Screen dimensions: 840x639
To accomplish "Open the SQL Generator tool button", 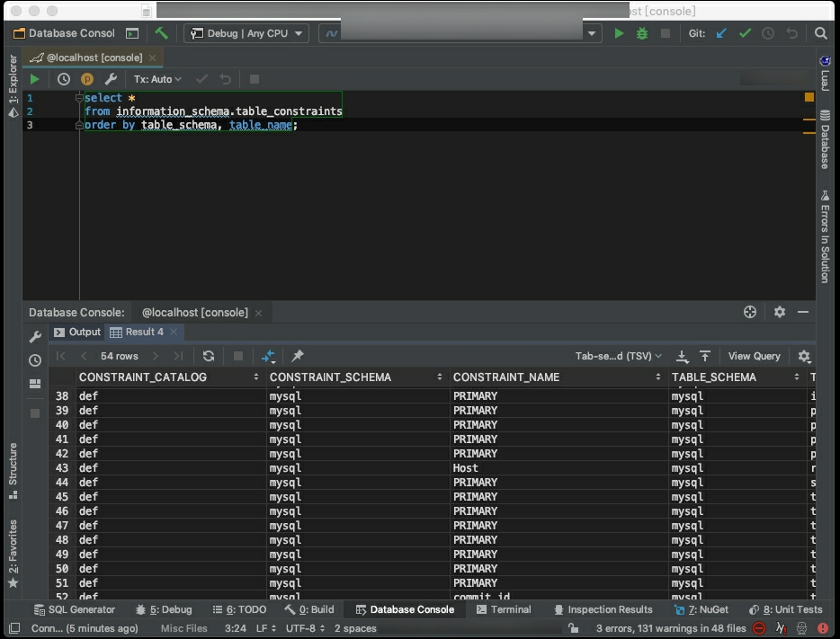I will [x=75, y=609].
